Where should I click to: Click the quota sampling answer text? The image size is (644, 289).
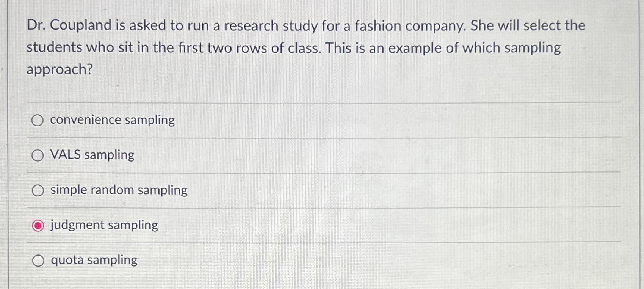click(x=94, y=260)
